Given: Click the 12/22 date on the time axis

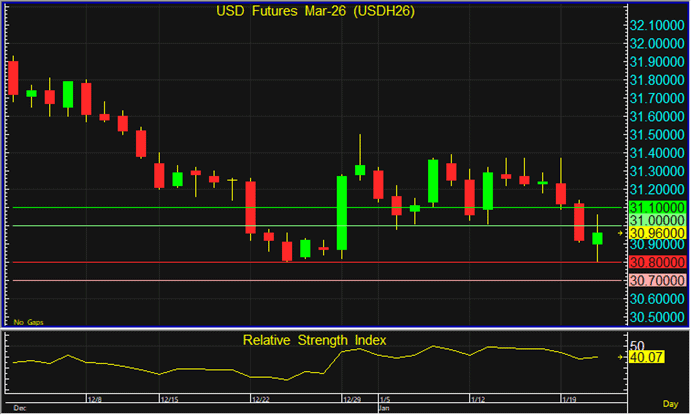Looking at the screenshot, I should click(259, 398).
